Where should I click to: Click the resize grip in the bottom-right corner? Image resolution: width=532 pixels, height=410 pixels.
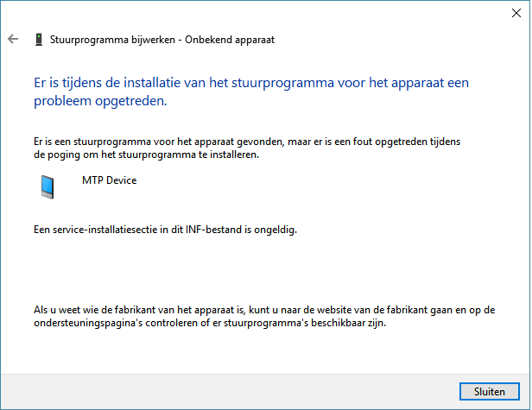(526, 404)
